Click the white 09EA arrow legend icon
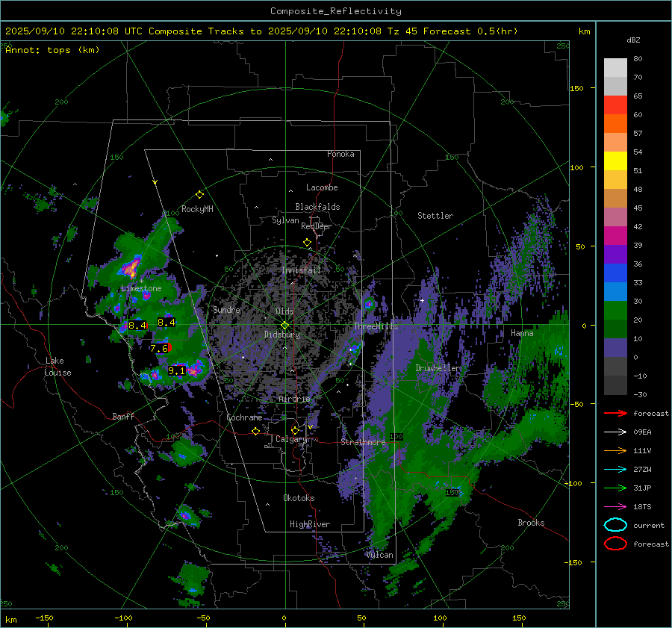The width and height of the screenshot is (672, 628). pyautogui.click(x=615, y=432)
